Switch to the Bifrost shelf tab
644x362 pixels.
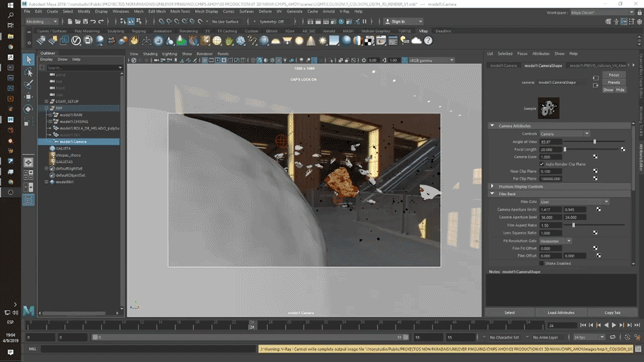272,32
